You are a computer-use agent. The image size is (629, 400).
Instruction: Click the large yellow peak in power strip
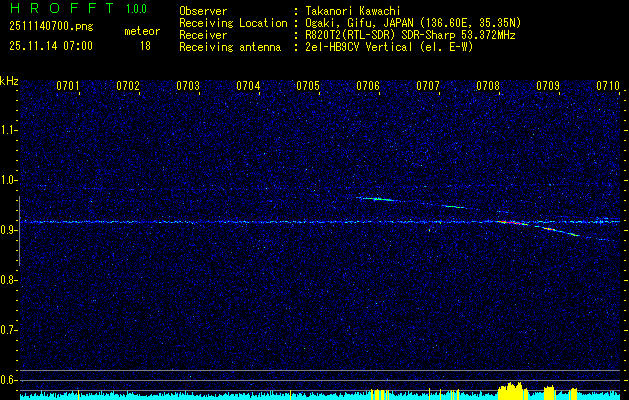pyautogui.click(x=511, y=389)
